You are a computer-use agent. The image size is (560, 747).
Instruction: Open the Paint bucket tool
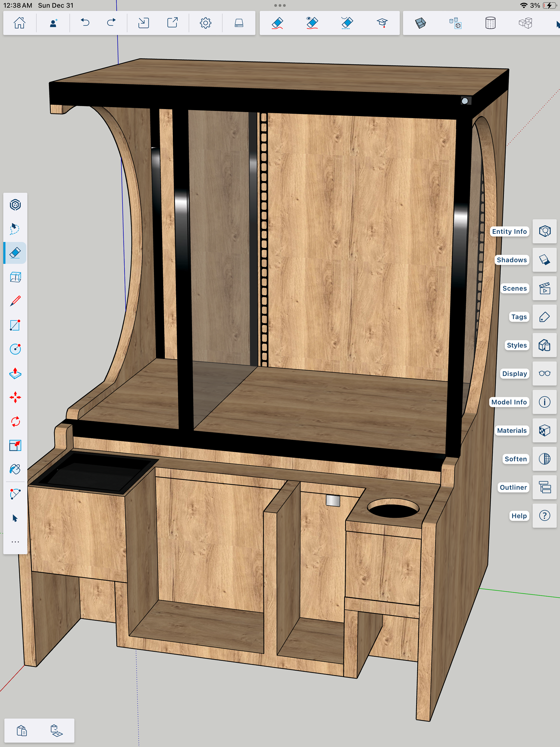pos(15,469)
